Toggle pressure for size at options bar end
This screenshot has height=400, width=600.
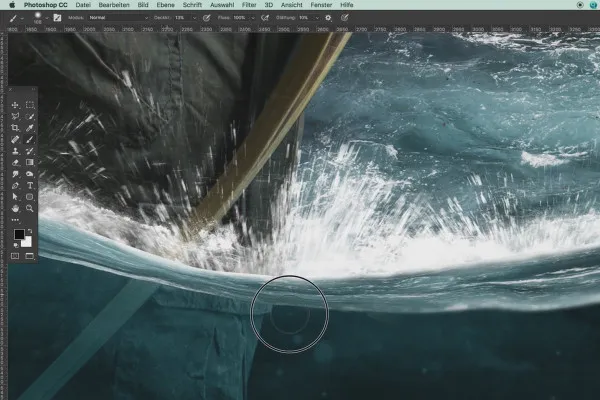point(344,18)
